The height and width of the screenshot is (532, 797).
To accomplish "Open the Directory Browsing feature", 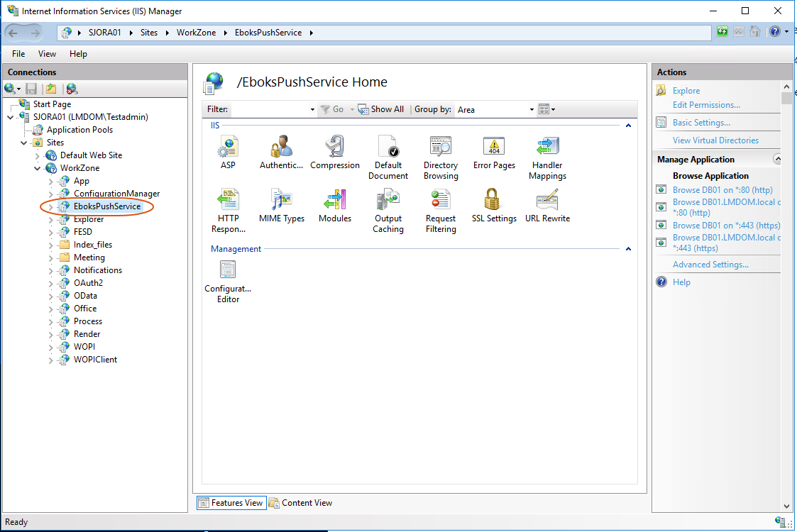I will 441,157.
